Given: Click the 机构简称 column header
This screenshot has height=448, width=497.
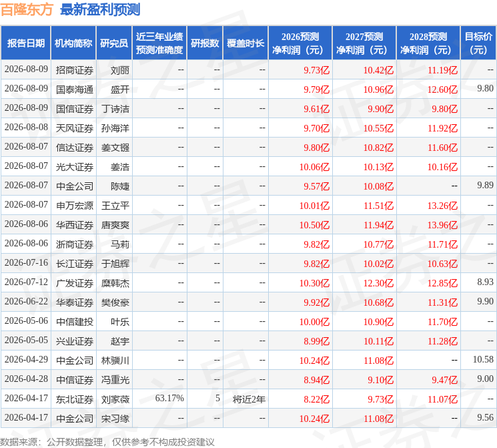Looking at the screenshot, I should pyautogui.click(x=73, y=43).
